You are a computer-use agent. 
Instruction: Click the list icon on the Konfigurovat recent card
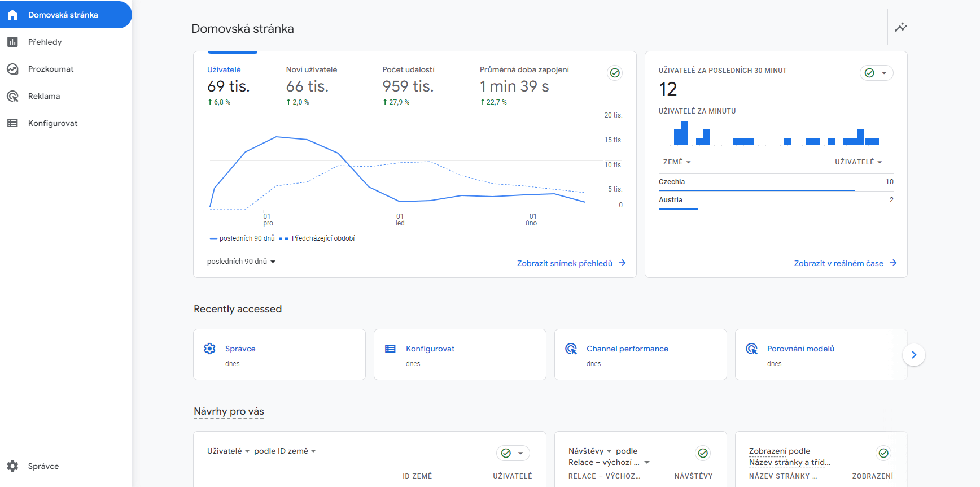[x=390, y=349]
